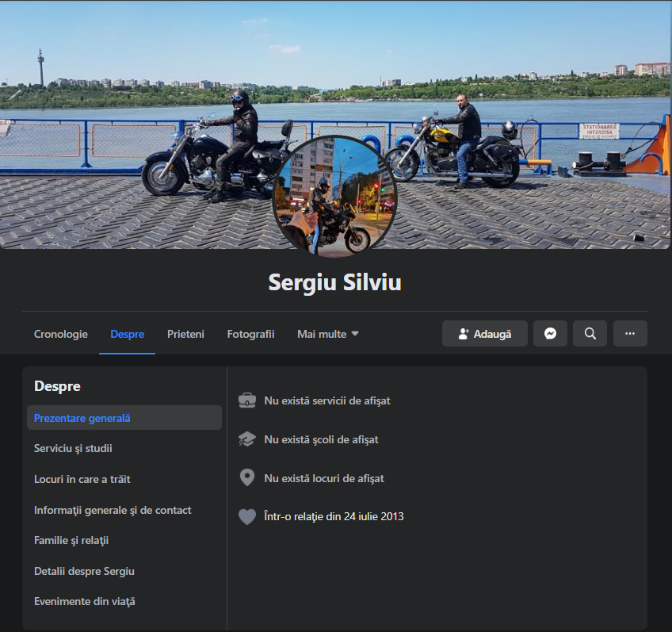672x632 pixels.
Task: Open Messenger chat with Sergiu
Action: click(550, 334)
